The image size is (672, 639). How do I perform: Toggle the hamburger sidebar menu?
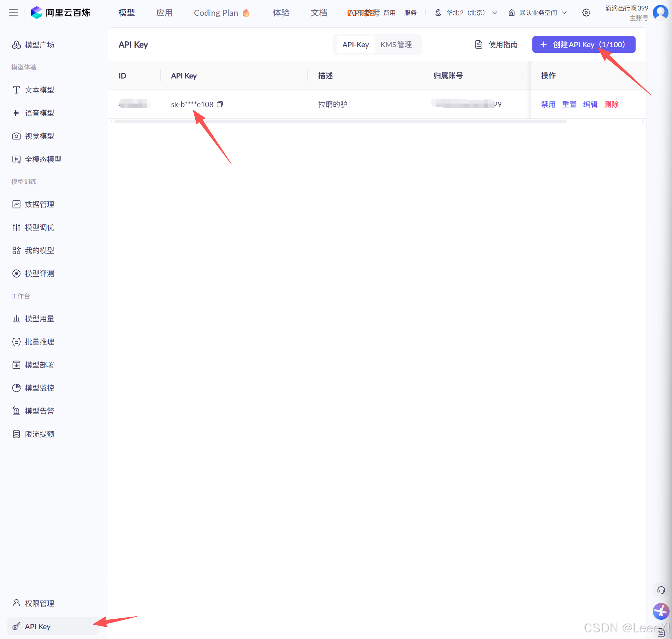pos(13,13)
